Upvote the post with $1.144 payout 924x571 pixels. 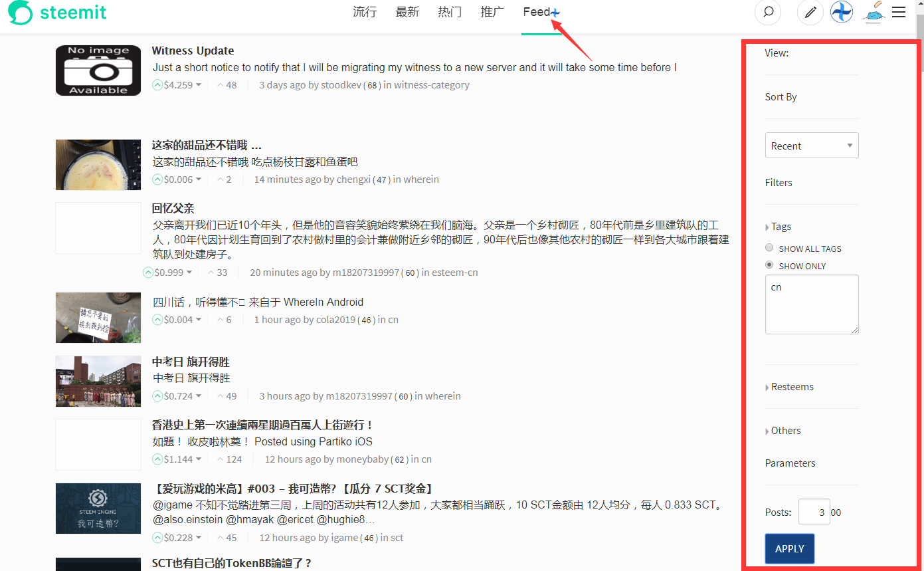click(x=157, y=459)
